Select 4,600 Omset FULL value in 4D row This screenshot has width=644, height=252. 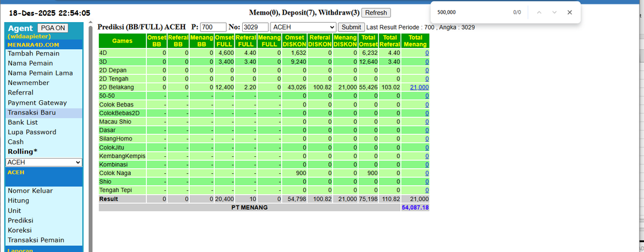point(226,53)
